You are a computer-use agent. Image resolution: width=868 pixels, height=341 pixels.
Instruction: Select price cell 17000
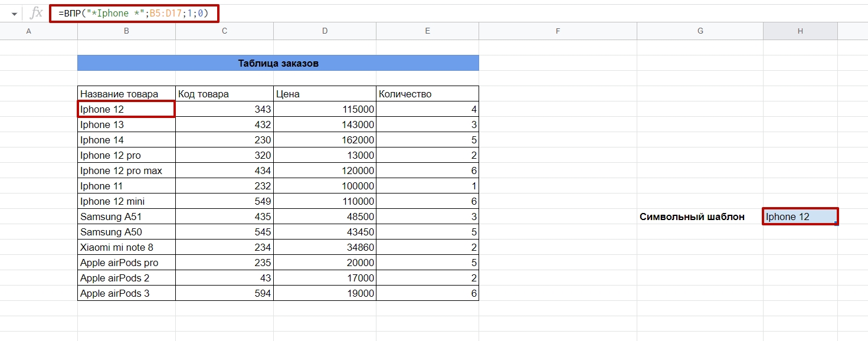click(325, 278)
